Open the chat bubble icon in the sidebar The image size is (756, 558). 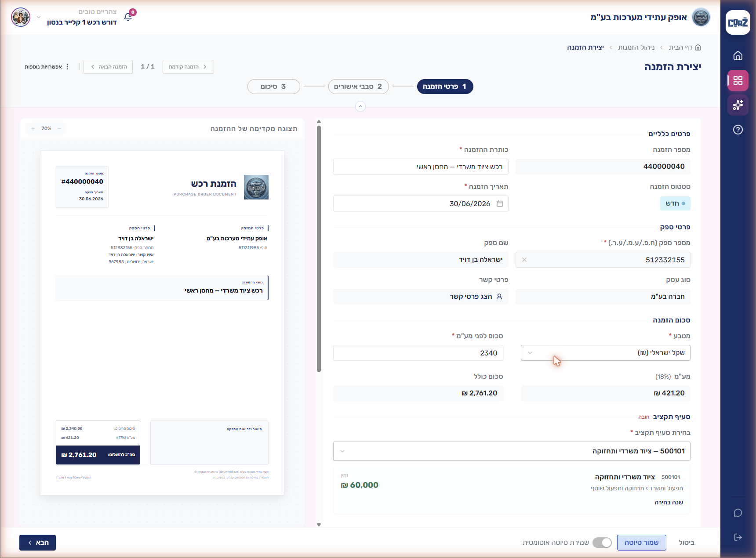(x=738, y=513)
